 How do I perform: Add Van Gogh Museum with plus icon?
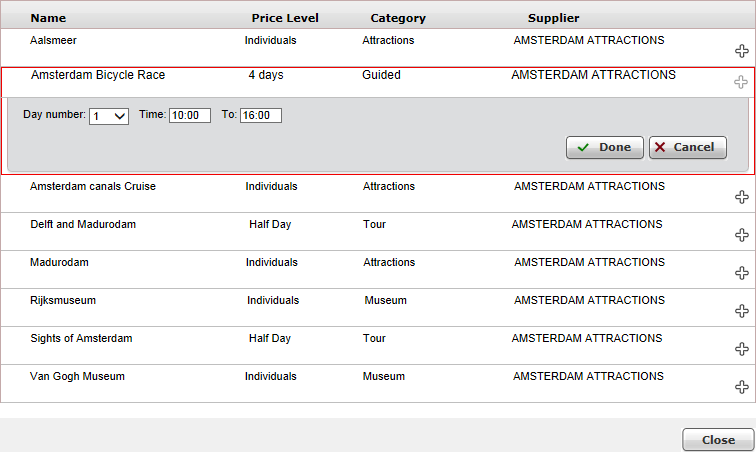[x=741, y=387]
